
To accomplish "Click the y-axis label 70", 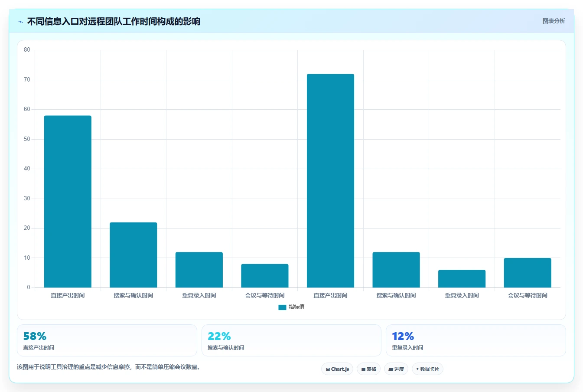I will (27, 80).
